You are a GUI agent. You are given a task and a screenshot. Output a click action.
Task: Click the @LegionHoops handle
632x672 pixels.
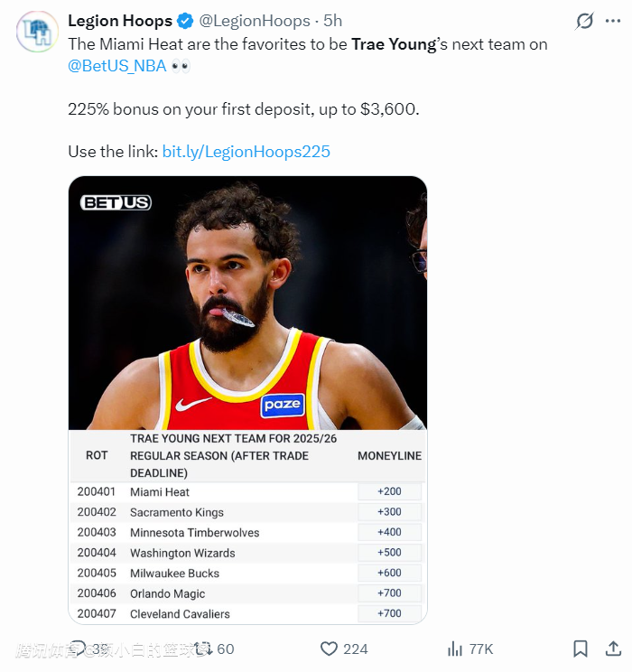pyautogui.click(x=254, y=21)
